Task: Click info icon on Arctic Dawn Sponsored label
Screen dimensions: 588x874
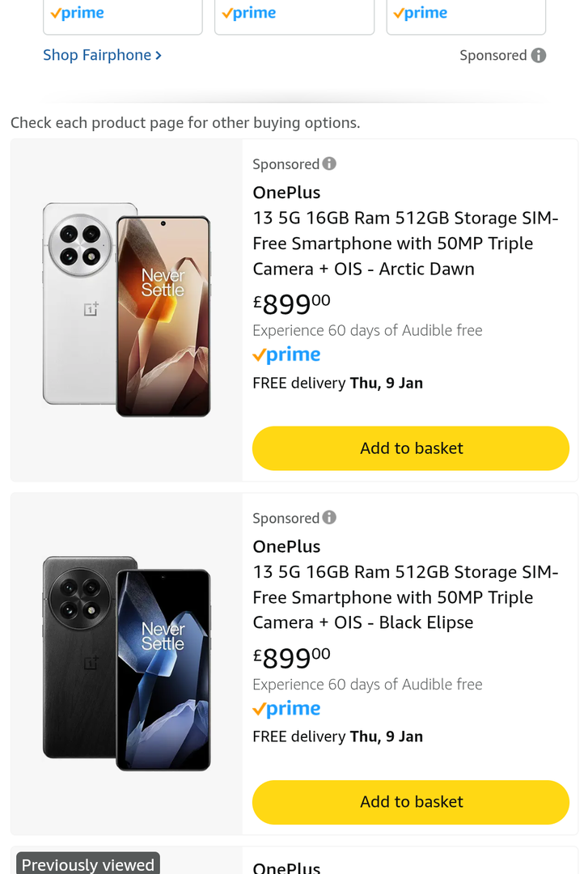Action: click(x=329, y=163)
